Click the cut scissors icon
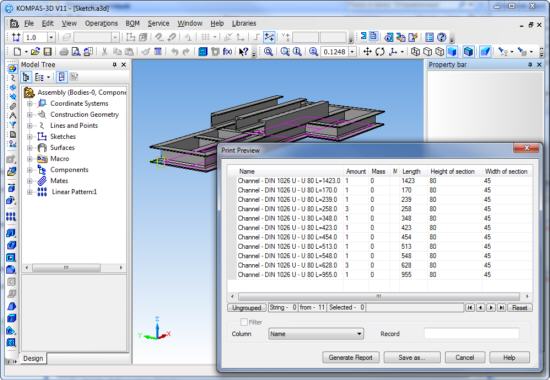This screenshot has height=380, width=550. tap(104, 52)
